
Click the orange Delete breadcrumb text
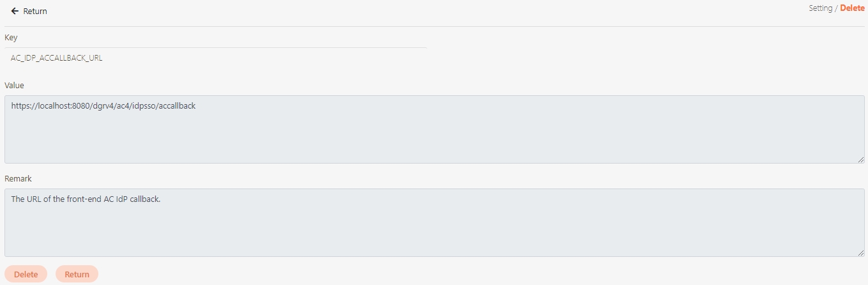(x=852, y=8)
